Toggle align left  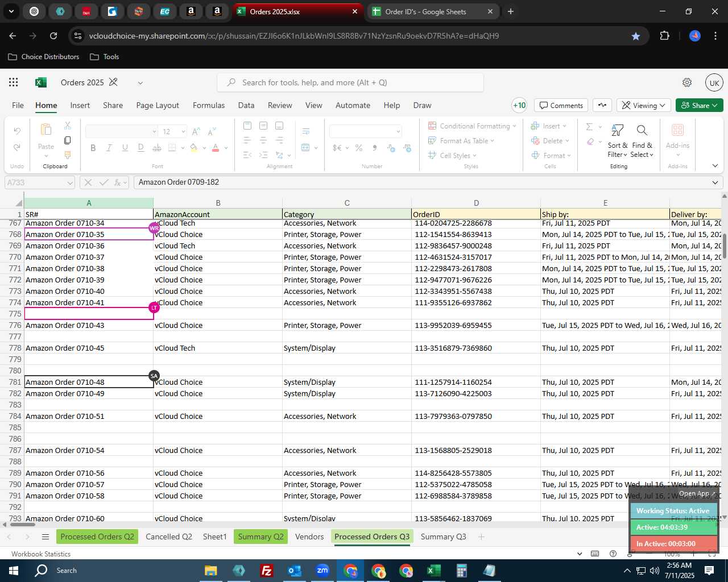(x=247, y=140)
